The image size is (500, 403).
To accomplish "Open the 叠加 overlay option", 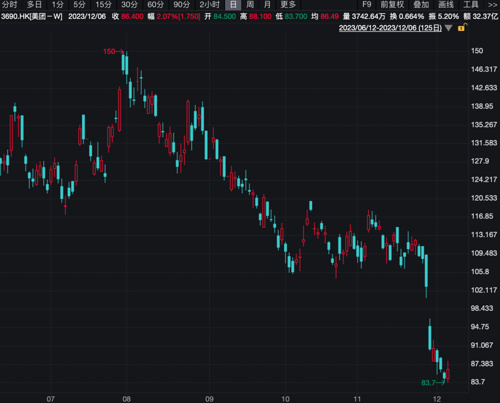I will click(x=421, y=5).
